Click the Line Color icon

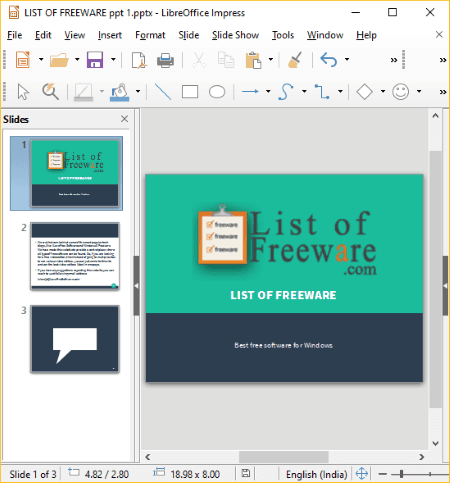[83, 92]
